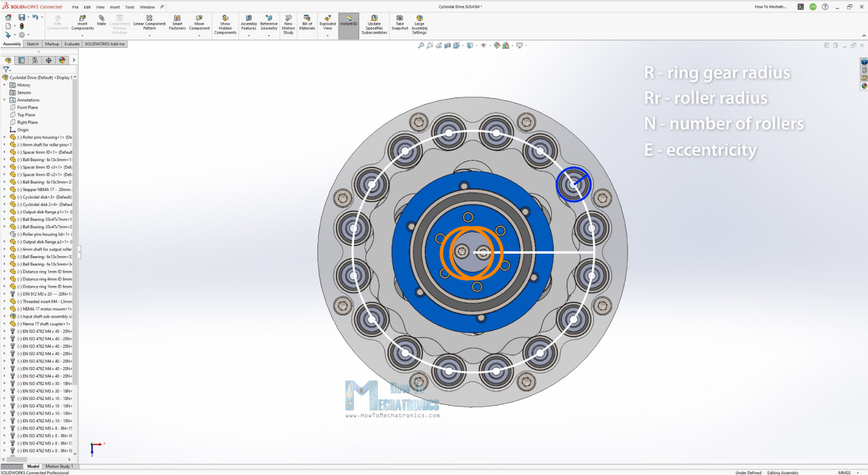The height and width of the screenshot is (475, 868).
Task: Click the MMGS unit system in the status bar
Action: click(844, 473)
